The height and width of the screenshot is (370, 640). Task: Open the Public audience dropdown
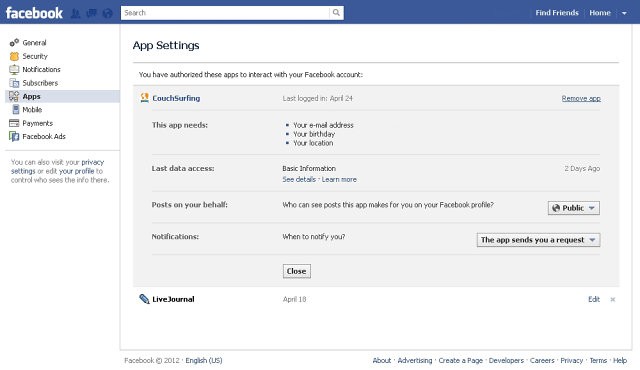point(573,208)
